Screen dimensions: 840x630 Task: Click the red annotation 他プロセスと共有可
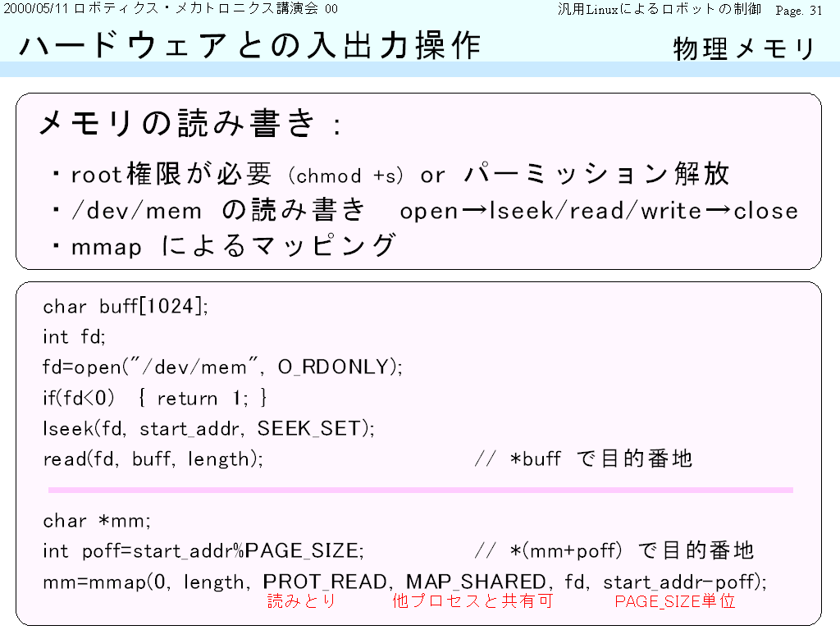click(472, 601)
